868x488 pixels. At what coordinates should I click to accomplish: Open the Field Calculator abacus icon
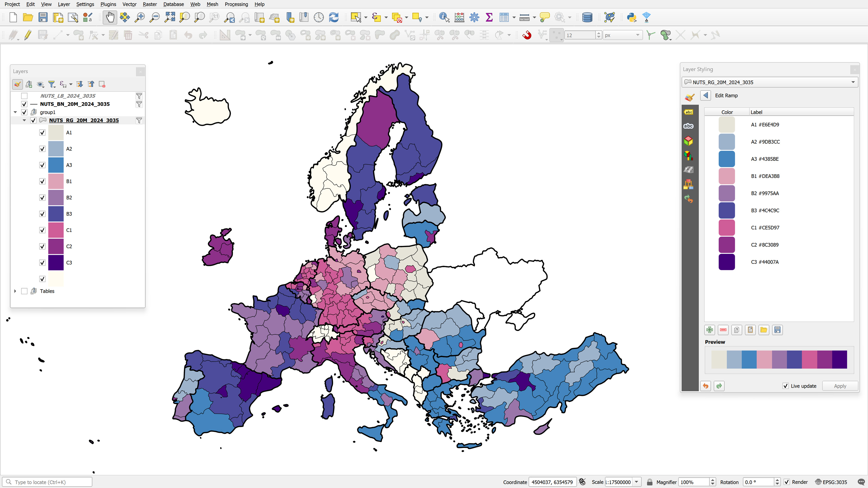pos(459,17)
